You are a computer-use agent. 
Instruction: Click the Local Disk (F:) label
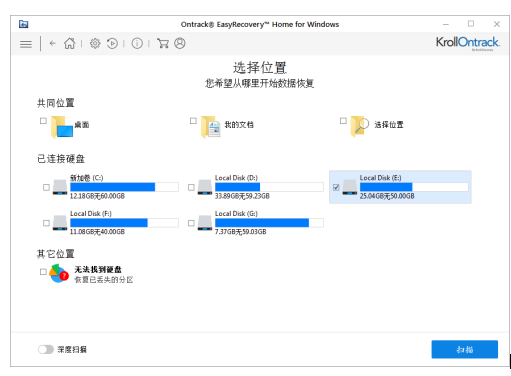pos(91,214)
